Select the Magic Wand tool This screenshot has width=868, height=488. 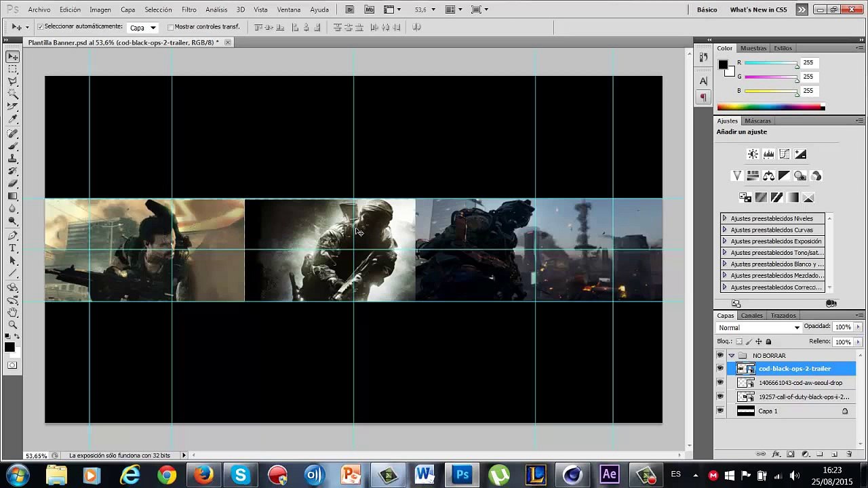pos(13,94)
